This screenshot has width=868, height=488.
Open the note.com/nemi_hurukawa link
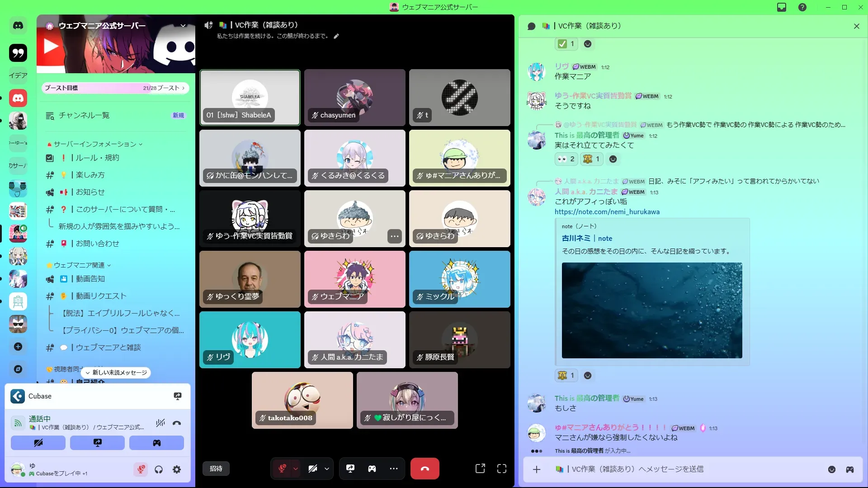(x=607, y=212)
